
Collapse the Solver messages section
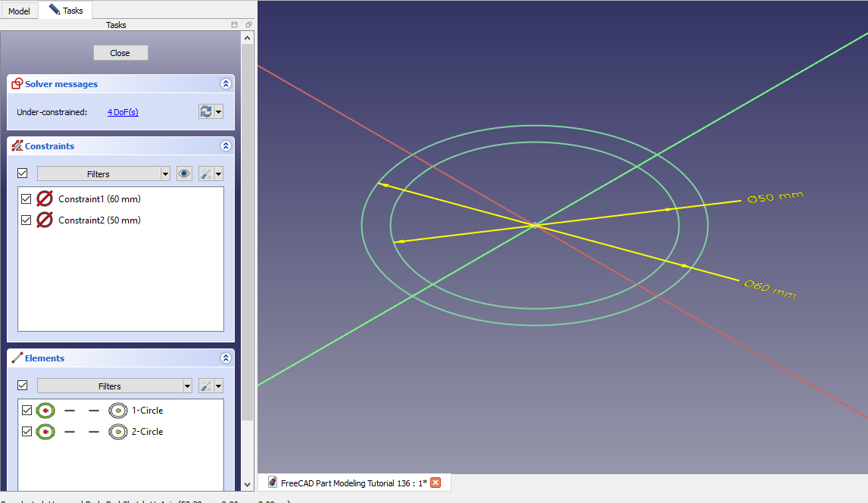coord(225,84)
